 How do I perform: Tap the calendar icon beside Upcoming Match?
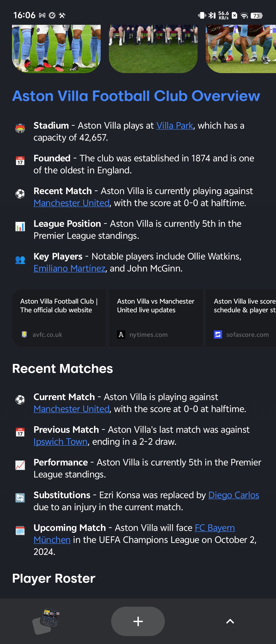20,531
